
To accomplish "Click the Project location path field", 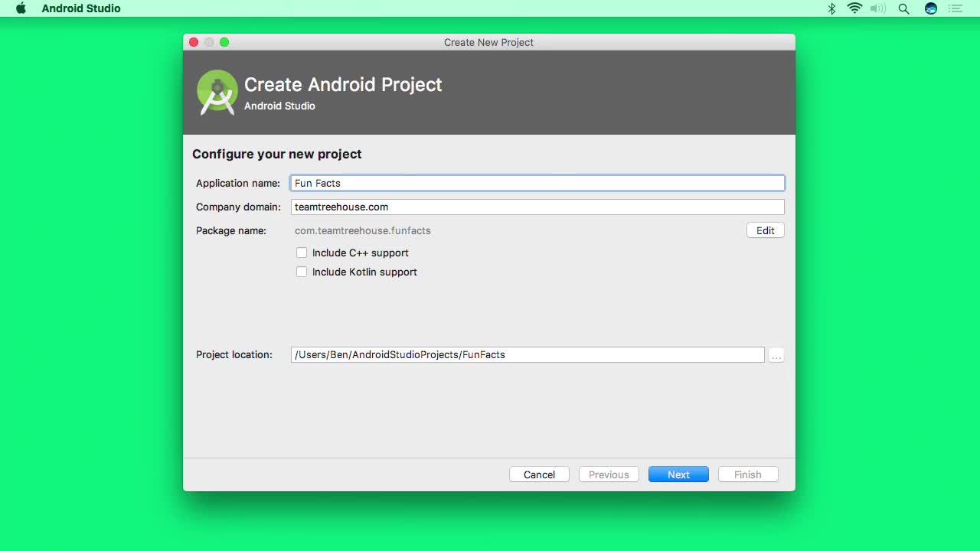I will pyautogui.click(x=527, y=354).
